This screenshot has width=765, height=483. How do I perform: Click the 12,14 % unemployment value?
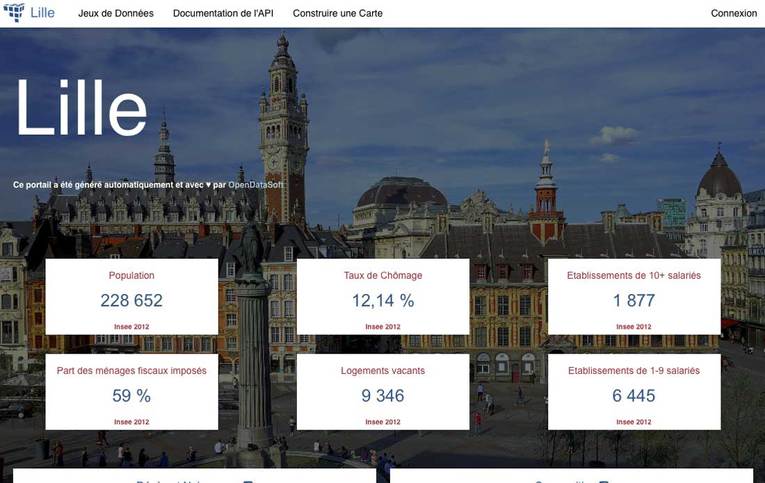pos(382,300)
